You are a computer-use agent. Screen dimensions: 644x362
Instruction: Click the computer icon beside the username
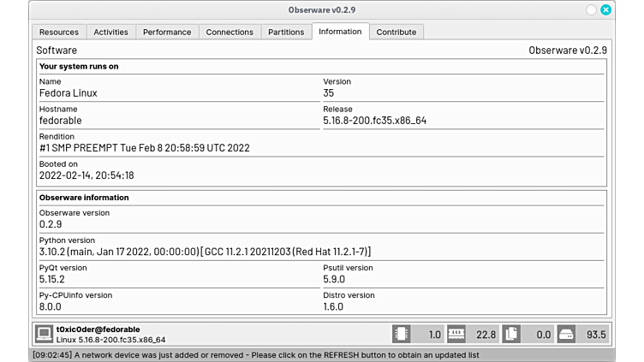[x=44, y=334]
